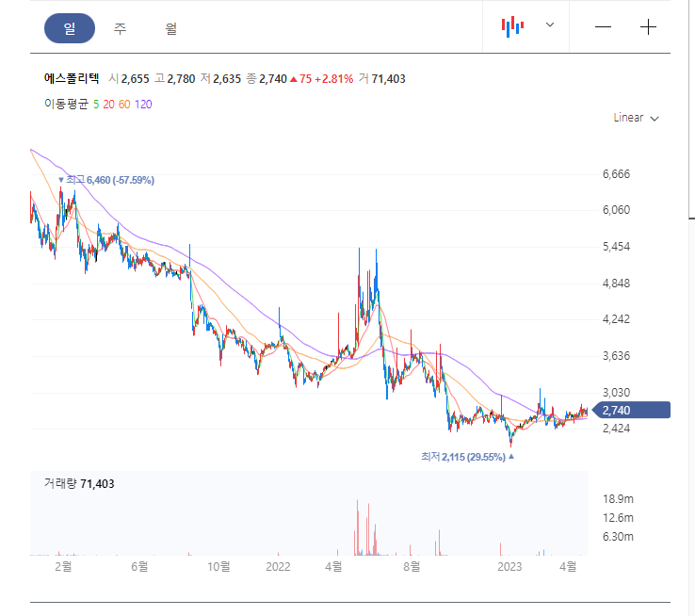Viewport: 695px width, 616px height.
Task: Switch to the 월 (monthly) chart tab
Action: pyautogui.click(x=171, y=29)
